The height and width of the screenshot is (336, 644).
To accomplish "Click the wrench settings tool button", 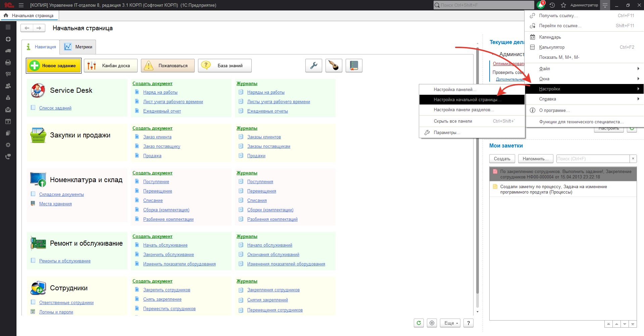I will point(314,66).
